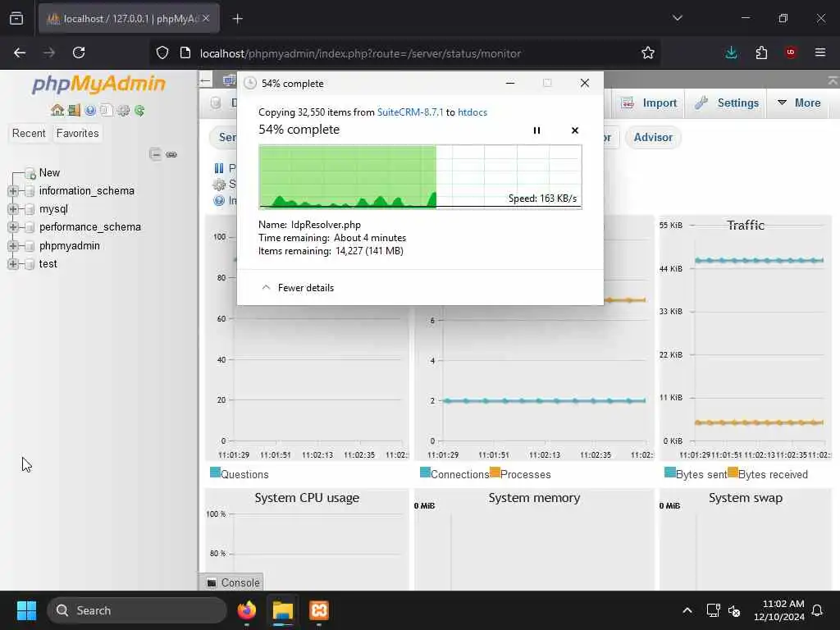Viewport: 840px width, 630px height.
Task: Toggle the Bytes received legend swatch
Action: (733, 472)
